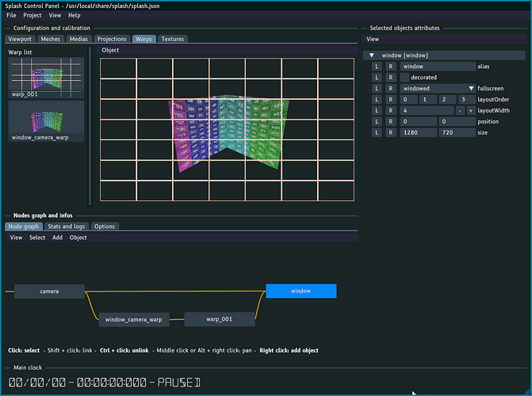Switch to the Projections tab
This screenshot has height=396, width=532.
point(112,39)
